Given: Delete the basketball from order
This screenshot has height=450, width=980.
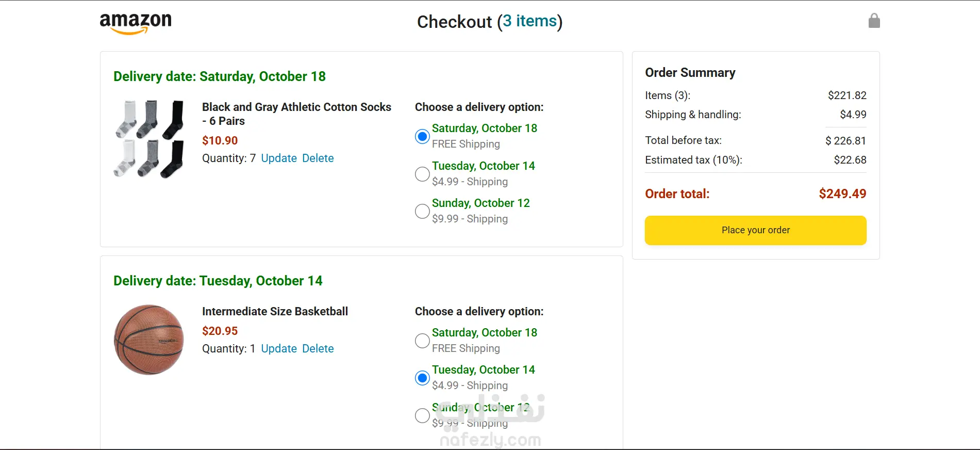Looking at the screenshot, I should pos(318,349).
